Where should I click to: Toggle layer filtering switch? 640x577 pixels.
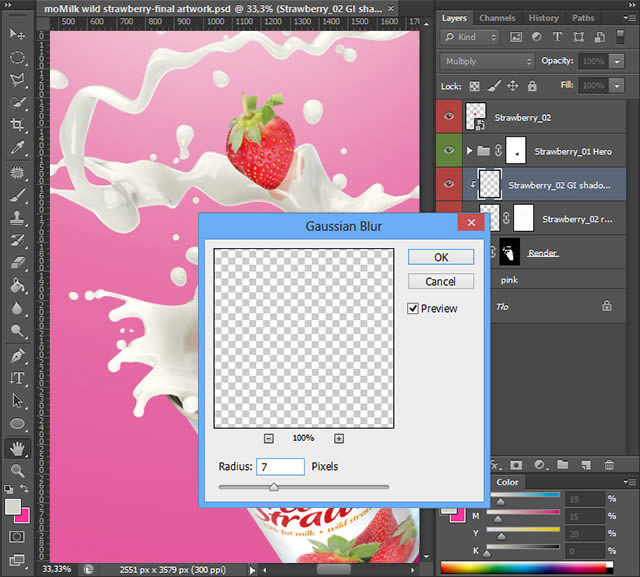[620, 37]
